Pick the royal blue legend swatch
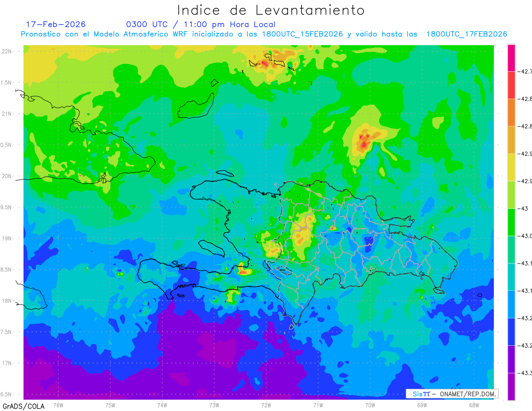532x411 pixels. [x=512, y=332]
